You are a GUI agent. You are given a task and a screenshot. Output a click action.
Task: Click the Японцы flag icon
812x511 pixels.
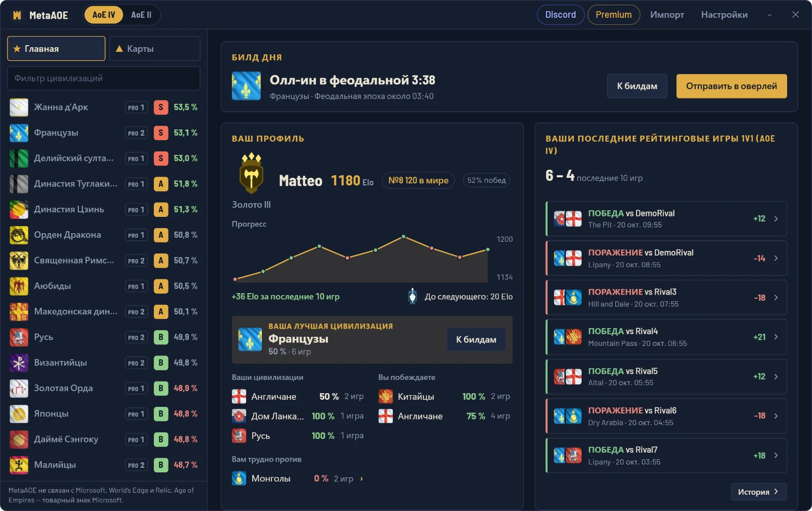point(19,414)
